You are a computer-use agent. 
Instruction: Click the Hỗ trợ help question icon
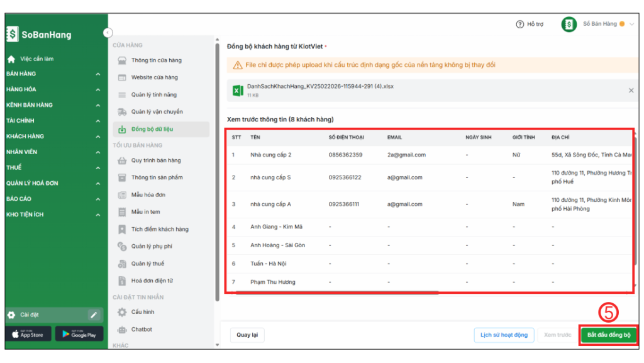[519, 25]
